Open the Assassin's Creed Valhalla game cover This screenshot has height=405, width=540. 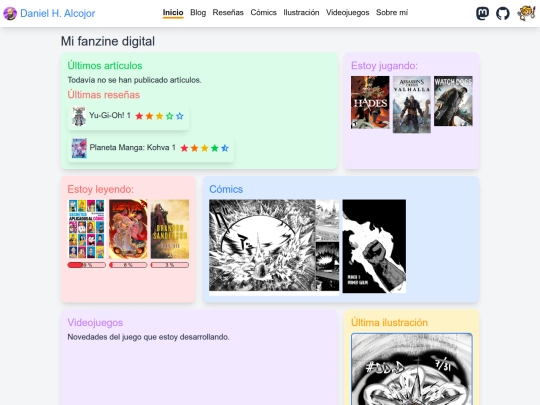pos(412,104)
